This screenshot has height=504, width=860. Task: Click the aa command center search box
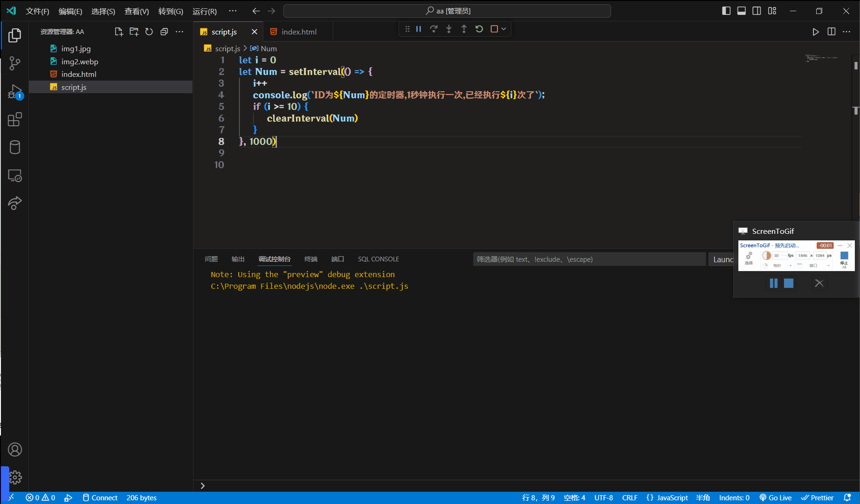(x=447, y=11)
